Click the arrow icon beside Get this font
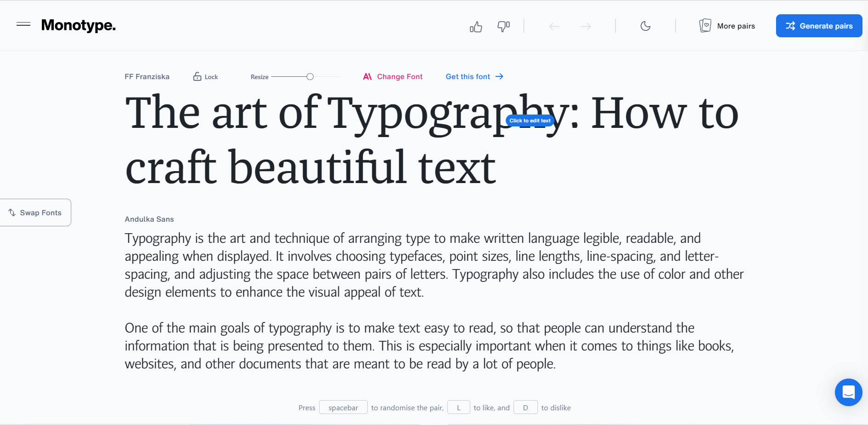The height and width of the screenshot is (425, 868). coord(499,76)
